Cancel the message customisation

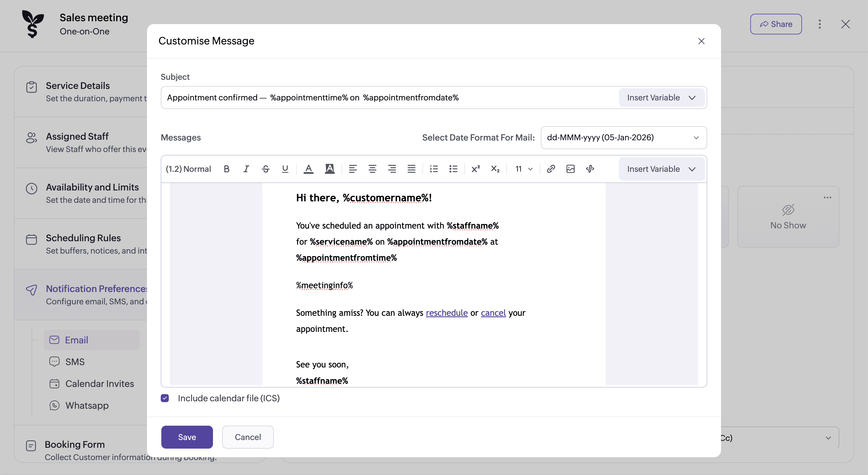click(248, 437)
